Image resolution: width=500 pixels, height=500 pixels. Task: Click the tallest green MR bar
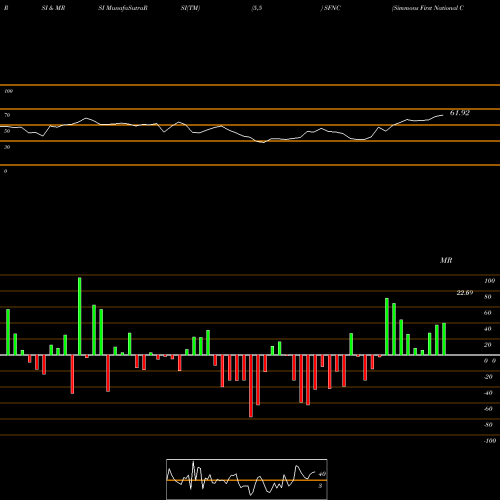coord(80,316)
